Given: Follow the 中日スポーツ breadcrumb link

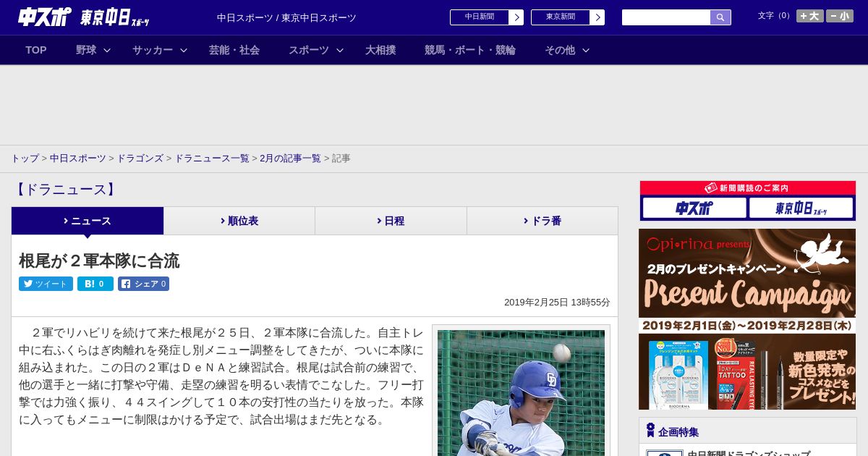Looking at the screenshot, I should pos(78,158).
